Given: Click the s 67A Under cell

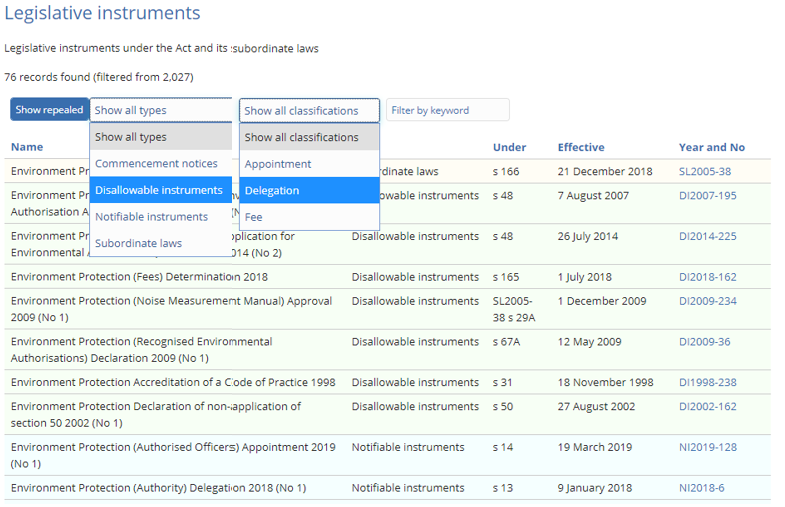Looking at the screenshot, I should 506,342.
